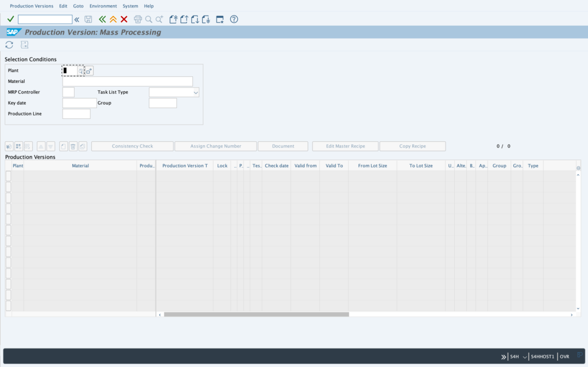Screen dimensions: 588x367
Task: Click the Sort Descending icon
Action: 51,146
